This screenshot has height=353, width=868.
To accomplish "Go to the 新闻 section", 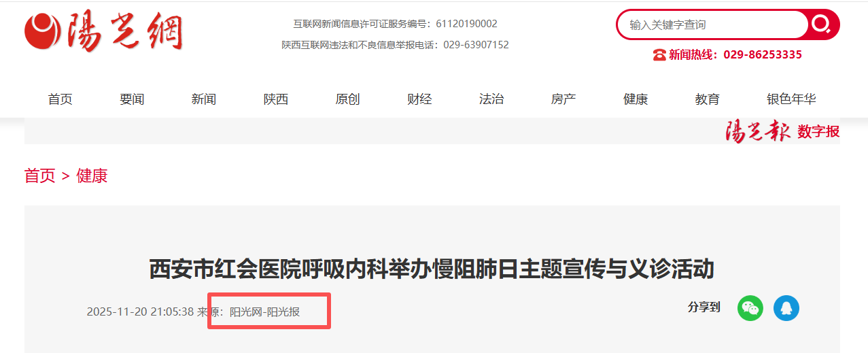I will [x=204, y=99].
